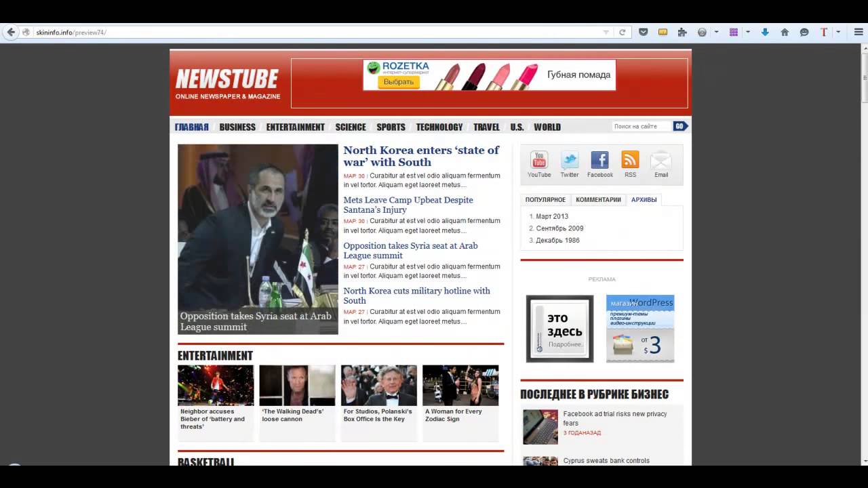Open 'Facebook ad trial risks new privacy fears'
Screen dimensions: 868x488
615,418
